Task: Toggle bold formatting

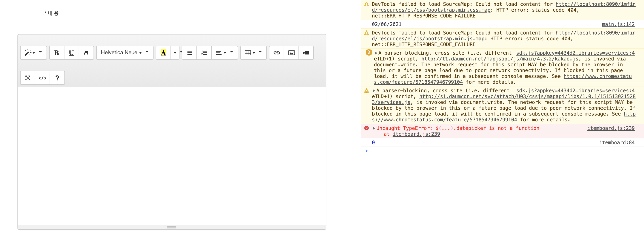Action: coord(56,53)
